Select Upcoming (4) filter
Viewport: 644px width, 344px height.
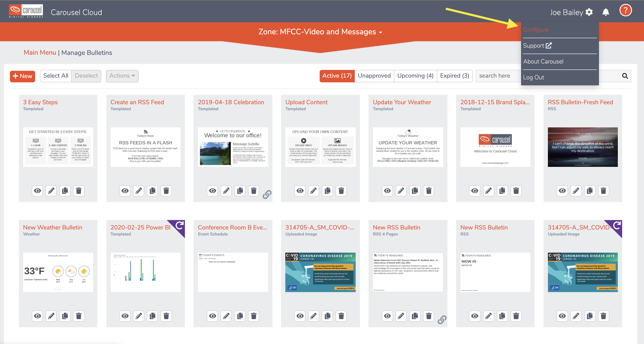pos(415,75)
